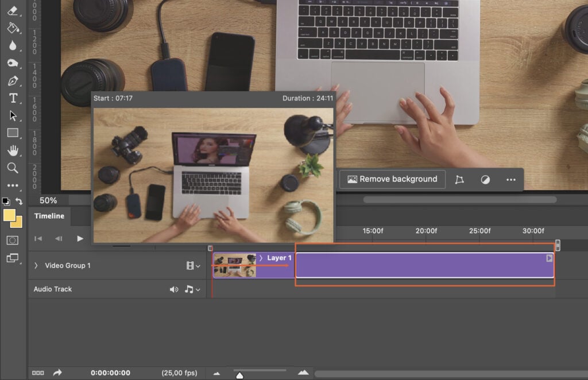Select the Hand tool
This screenshot has height=380, width=588.
pos(13,150)
